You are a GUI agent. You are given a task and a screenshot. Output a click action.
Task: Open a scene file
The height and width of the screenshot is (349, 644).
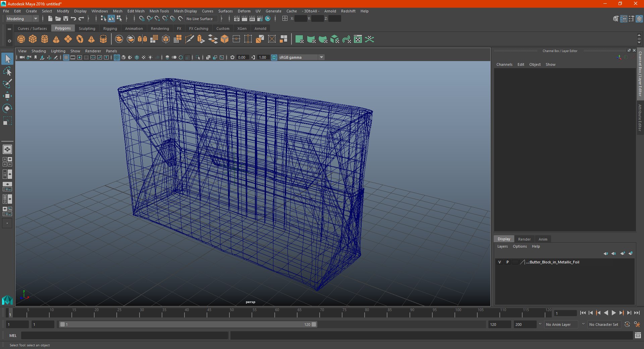[58, 19]
